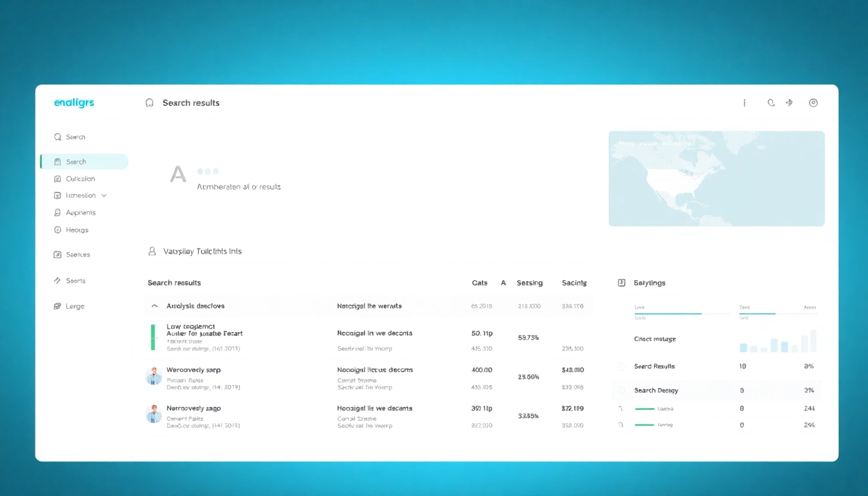
Task: Click the green bar in the Low traglemct row
Action: (x=153, y=337)
